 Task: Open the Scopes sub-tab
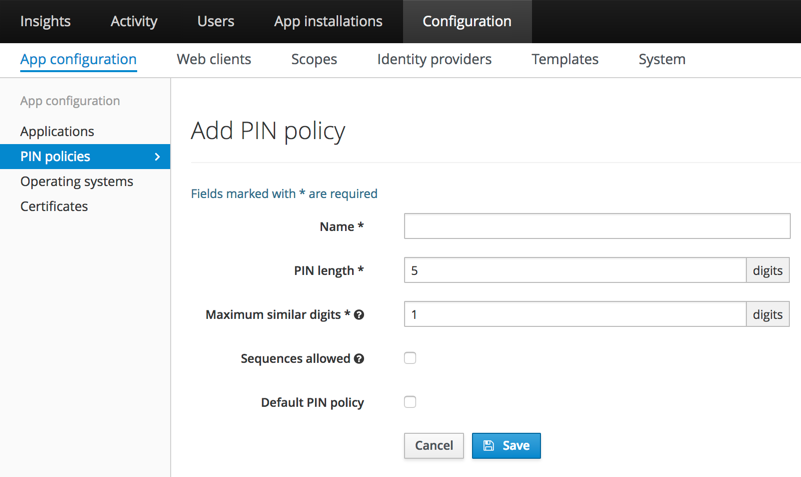click(314, 59)
